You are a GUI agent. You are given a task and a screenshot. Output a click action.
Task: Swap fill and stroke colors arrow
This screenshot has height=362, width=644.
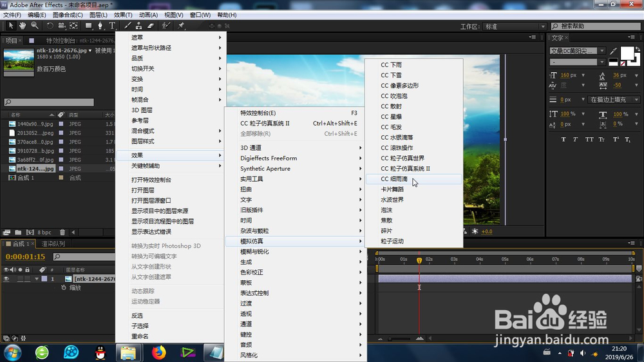[638, 50]
